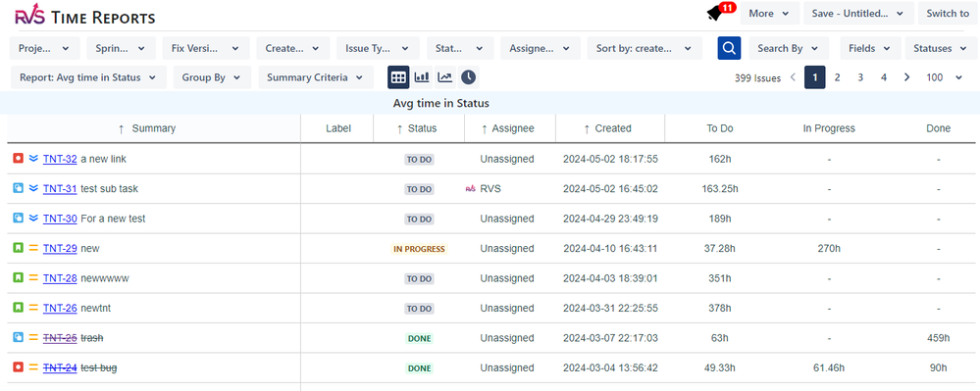Open the Summary Criteria dropdown
The width and height of the screenshot is (980, 391).
(x=316, y=77)
